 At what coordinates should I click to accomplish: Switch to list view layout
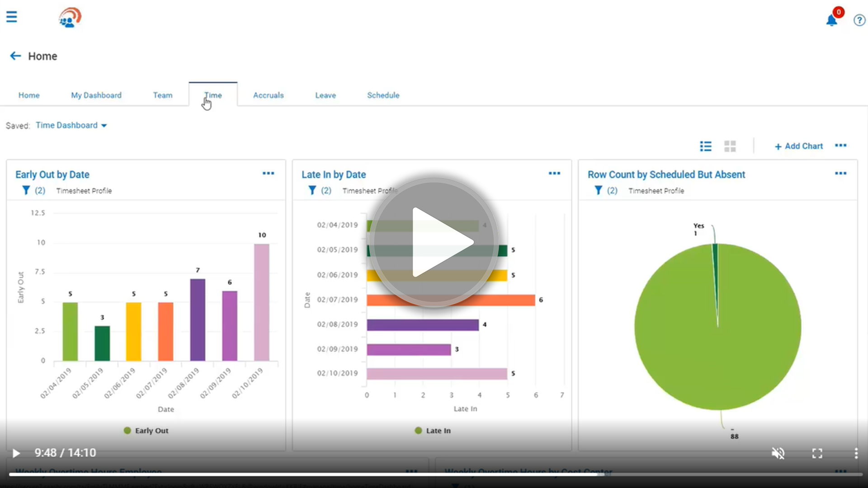tap(705, 146)
